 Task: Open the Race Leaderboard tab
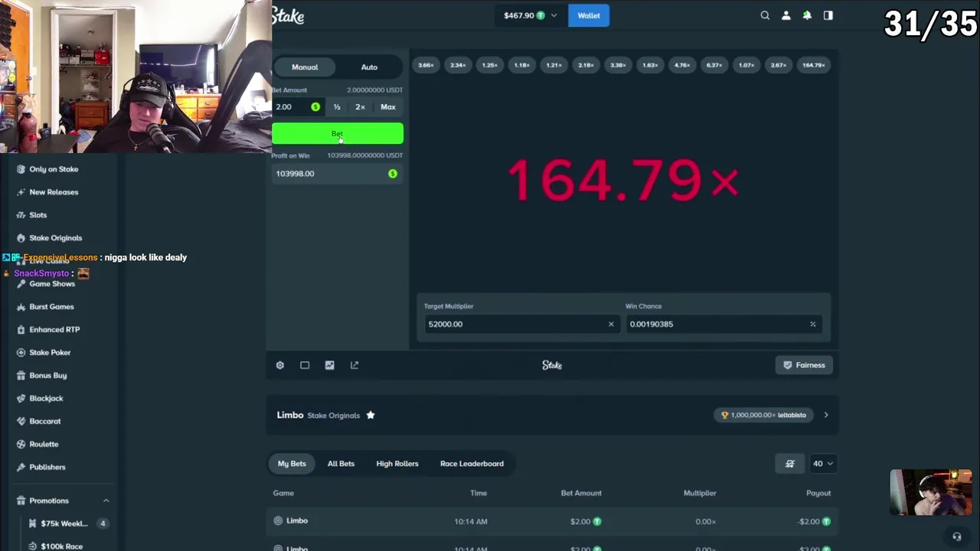472,464
